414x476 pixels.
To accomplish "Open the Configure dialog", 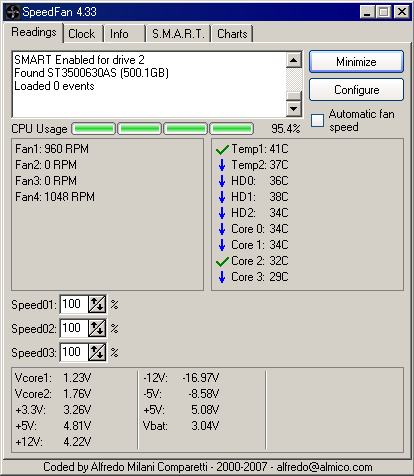I will [x=356, y=90].
